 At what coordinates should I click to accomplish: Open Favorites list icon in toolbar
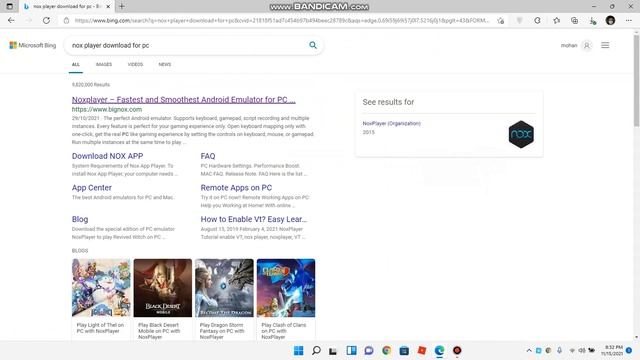point(556,20)
